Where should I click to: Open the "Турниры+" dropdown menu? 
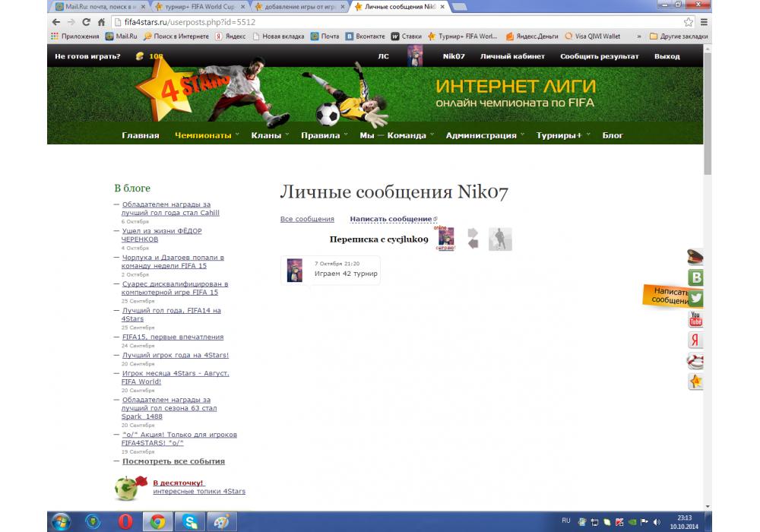click(x=559, y=135)
